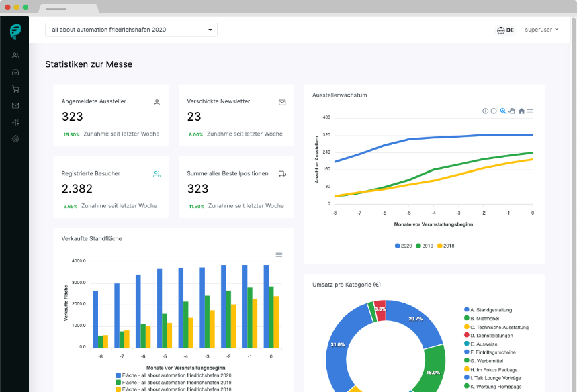
Task: Activate the hand panning chart tool
Action: [x=512, y=111]
